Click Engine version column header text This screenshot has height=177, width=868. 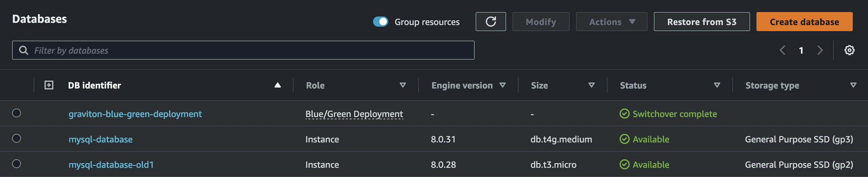click(x=462, y=85)
